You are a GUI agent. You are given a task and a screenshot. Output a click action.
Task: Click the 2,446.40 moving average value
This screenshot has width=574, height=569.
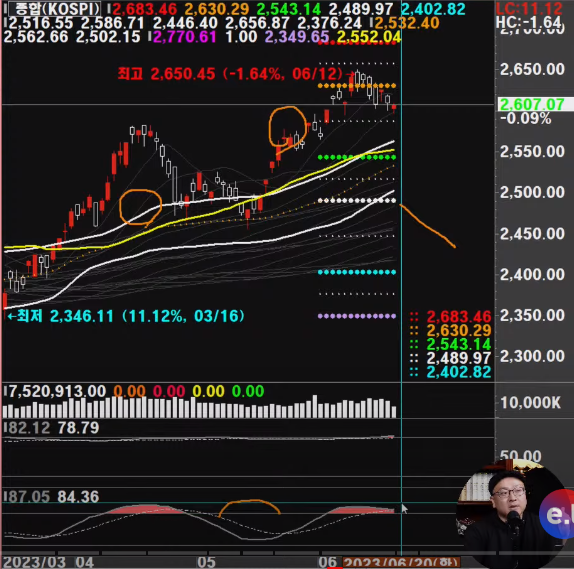pyautogui.click(x=185, y=23)
